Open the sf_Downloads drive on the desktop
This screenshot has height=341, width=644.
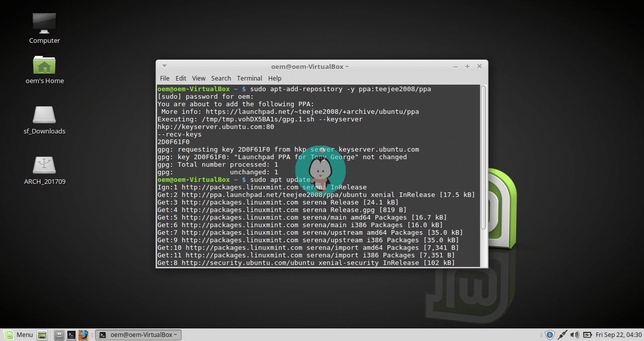coord(44,115)
